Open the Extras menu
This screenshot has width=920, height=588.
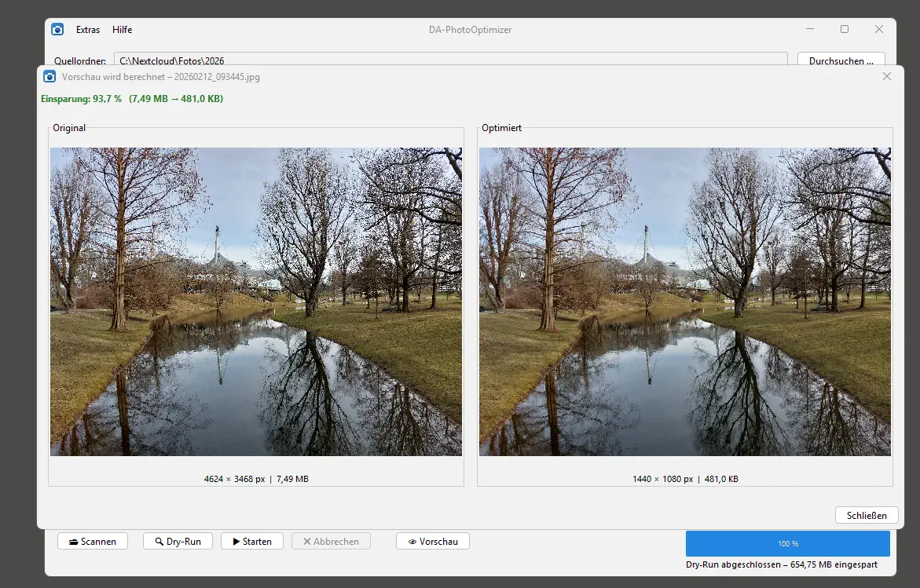pos(87,30)
